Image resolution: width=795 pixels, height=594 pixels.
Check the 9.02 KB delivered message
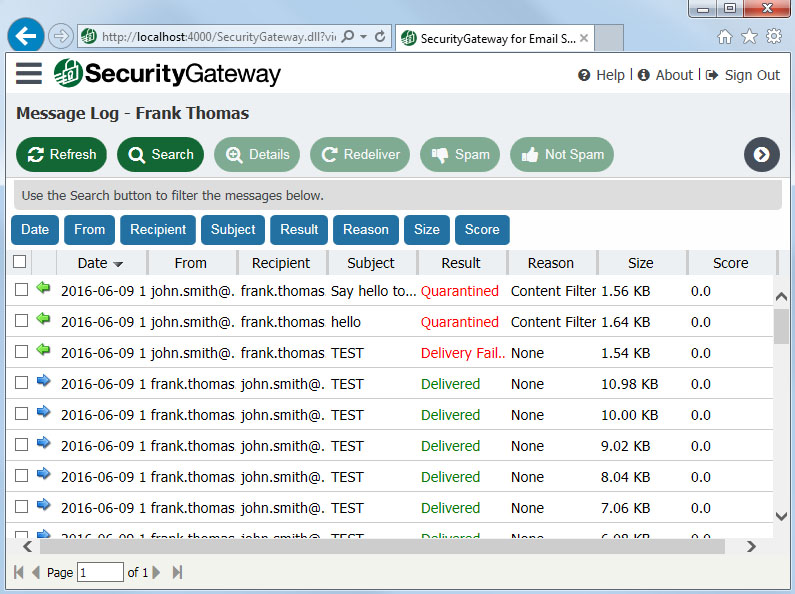(x=21, y=444)
